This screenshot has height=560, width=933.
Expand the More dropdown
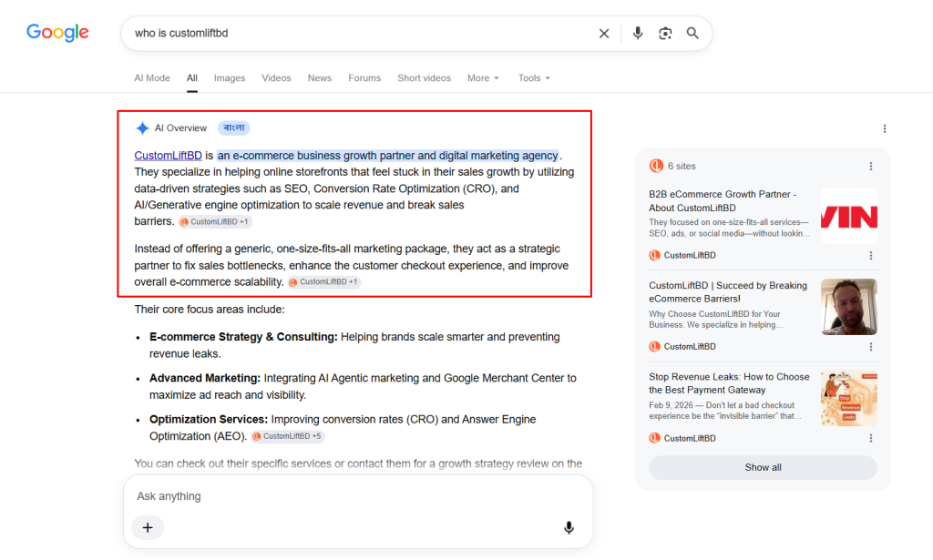point(483,78)
